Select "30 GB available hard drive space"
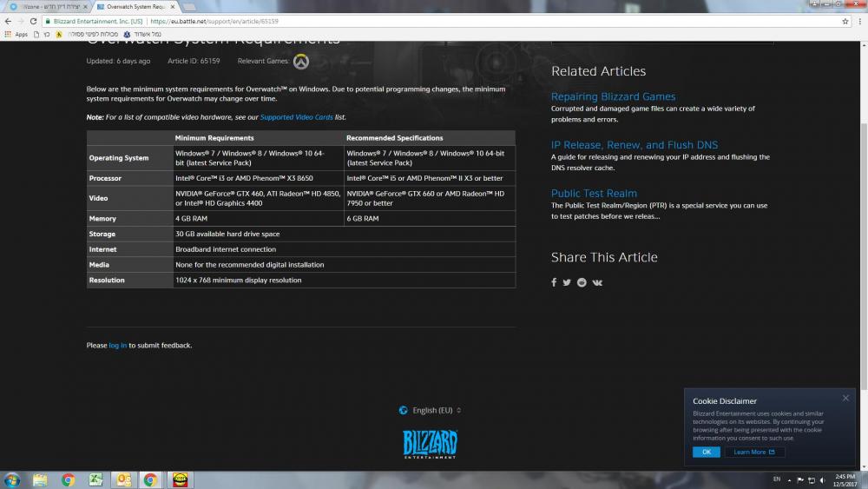This screenshot has height=489, width=868. point(345,235)
